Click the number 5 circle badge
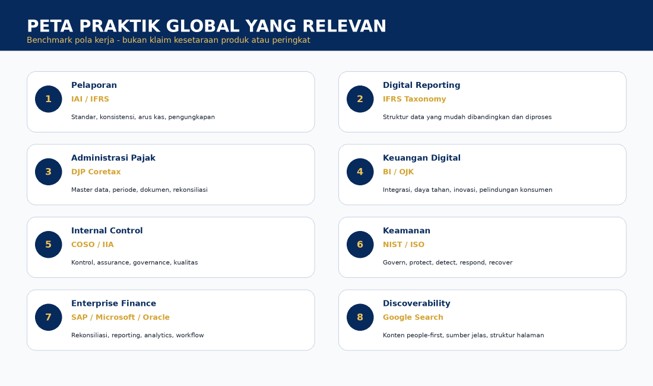 click(x=48, y=244)
